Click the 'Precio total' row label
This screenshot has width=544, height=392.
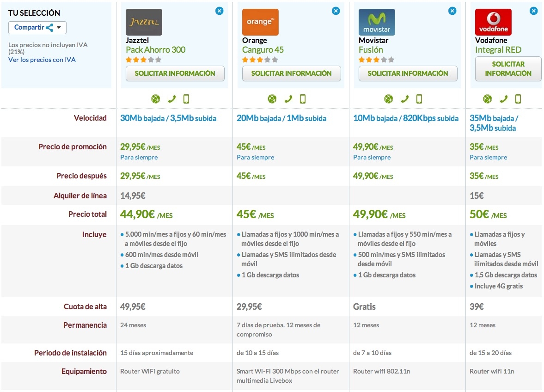87,214
